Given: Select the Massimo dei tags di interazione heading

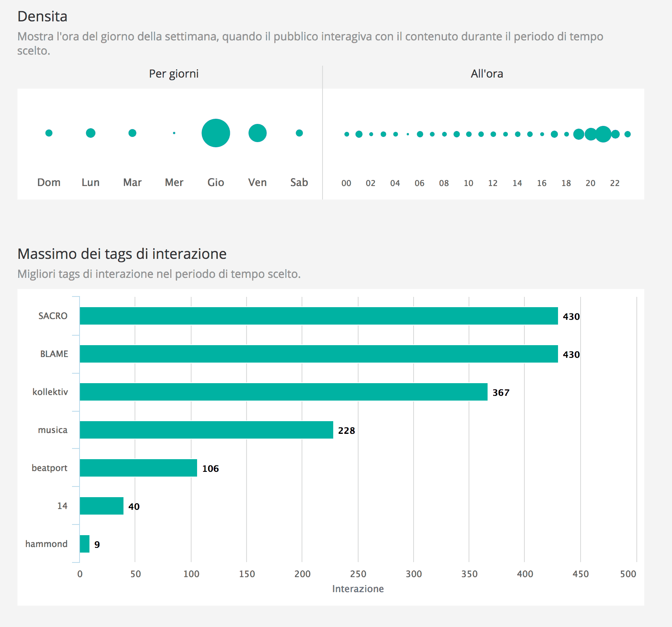Looking at the screenshot, I should (x=121, y=254).
